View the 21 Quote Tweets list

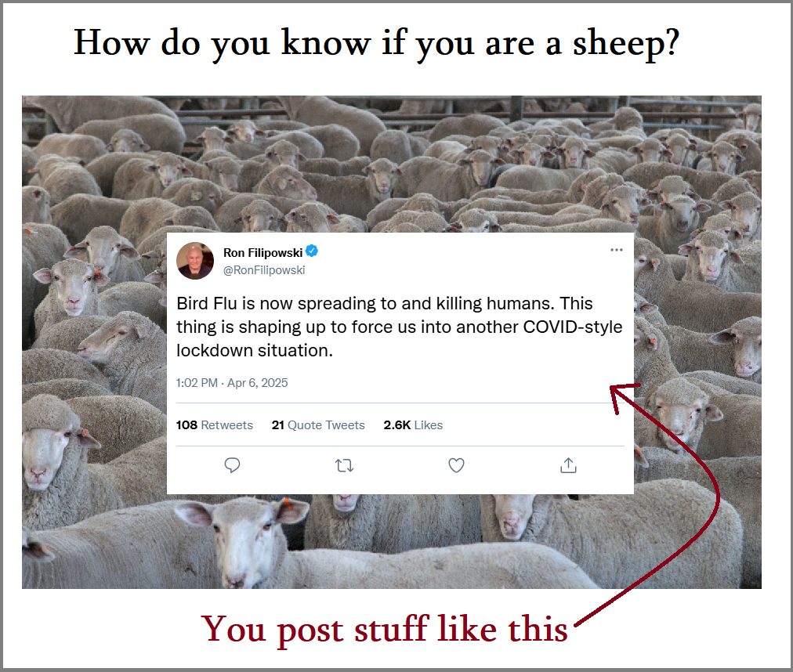point(318,425)
